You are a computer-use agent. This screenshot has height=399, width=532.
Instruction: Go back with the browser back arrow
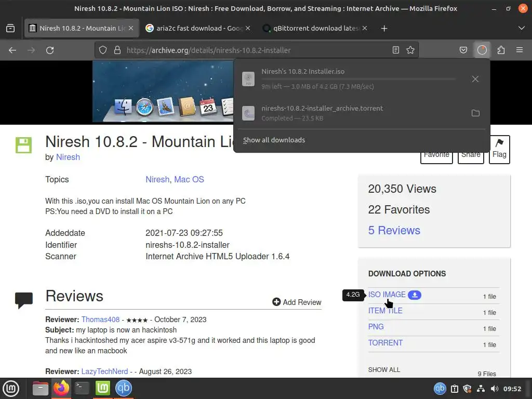(12, 50)
